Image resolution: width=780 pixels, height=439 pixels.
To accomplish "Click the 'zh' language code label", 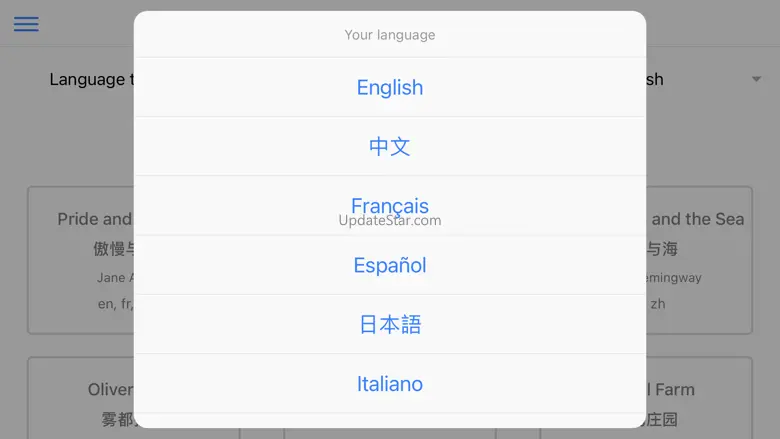I will tap(657, 303).
